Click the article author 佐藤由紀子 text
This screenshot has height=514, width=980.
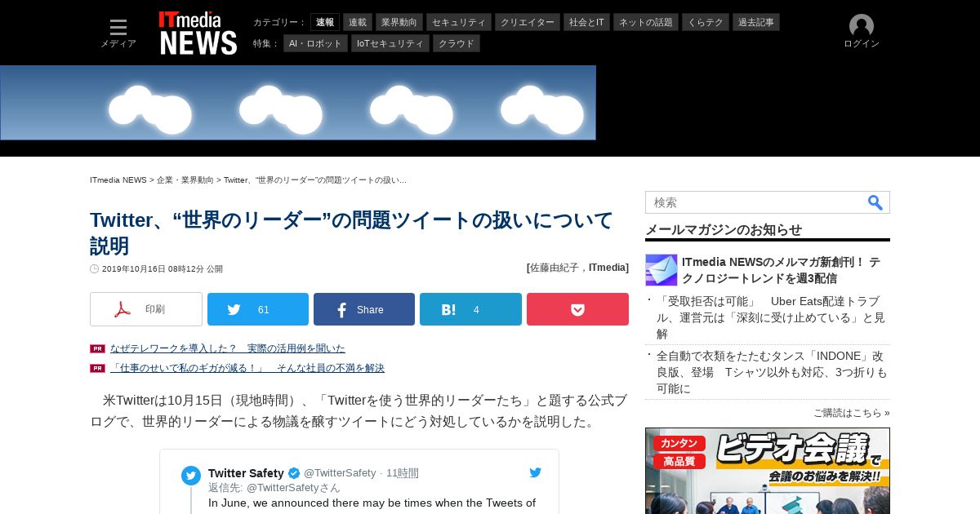555,268
